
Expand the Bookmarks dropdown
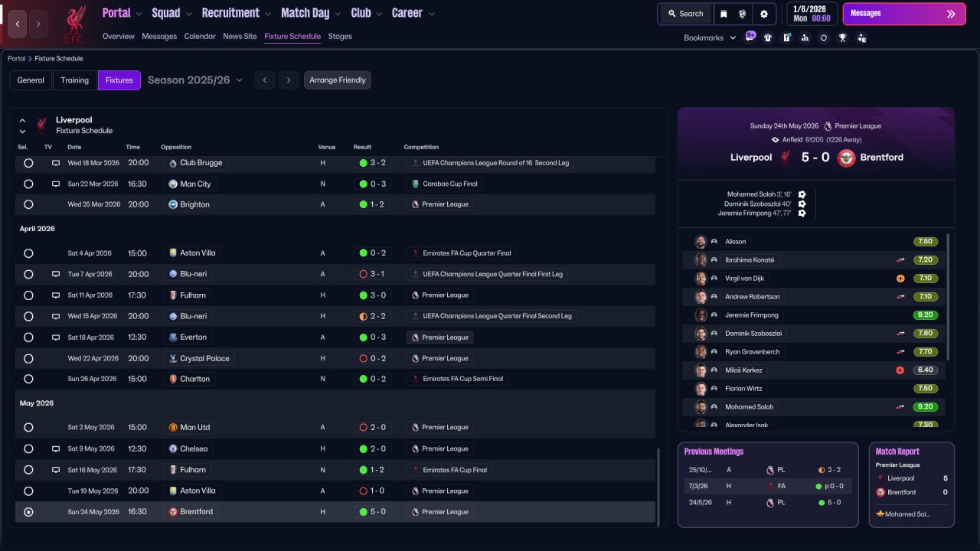(710, 37)
